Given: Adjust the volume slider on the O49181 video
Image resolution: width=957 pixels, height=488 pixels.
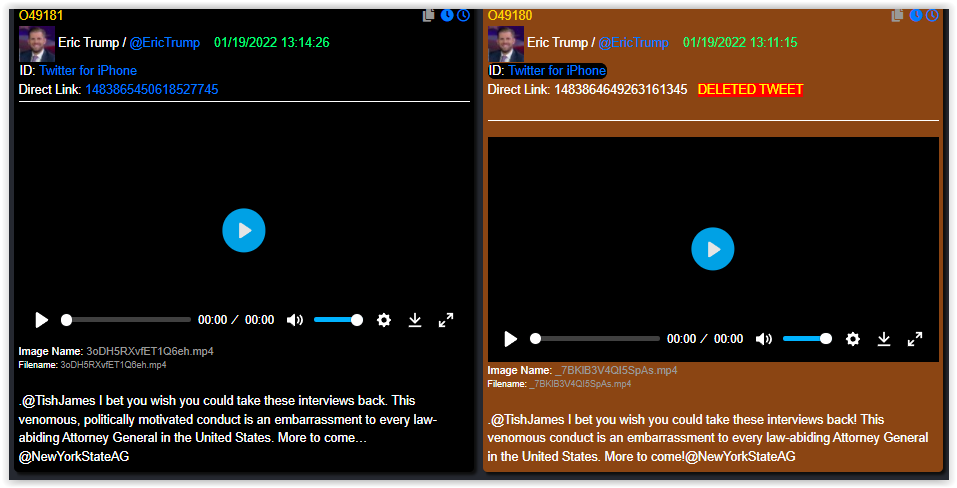Looking at the screenshot, I should click(x=338, y=320).
